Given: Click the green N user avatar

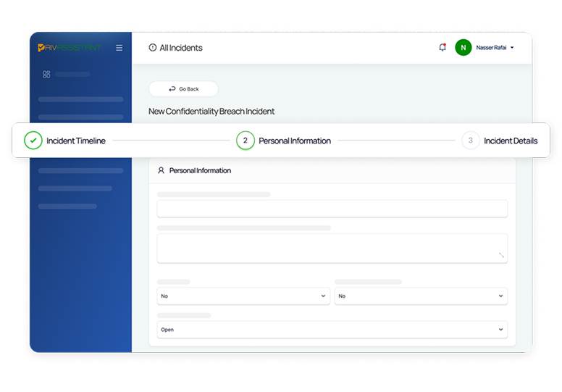Looking at the screenshot, I should coord(463,48).
